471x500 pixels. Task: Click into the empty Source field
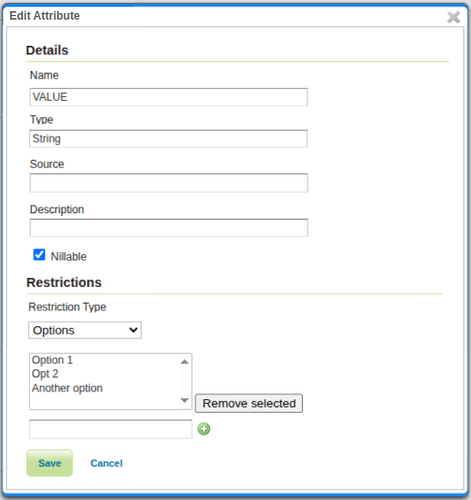click(x=169, y=183)
